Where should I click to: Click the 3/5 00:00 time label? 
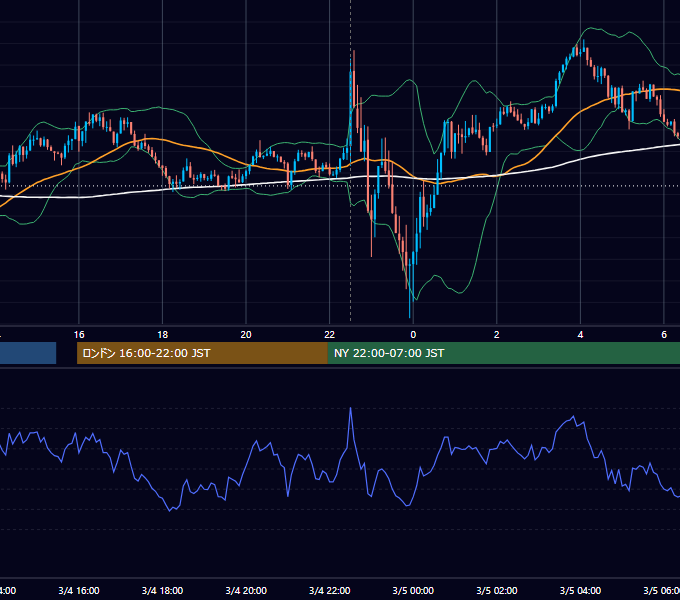(x=413, y=590)
